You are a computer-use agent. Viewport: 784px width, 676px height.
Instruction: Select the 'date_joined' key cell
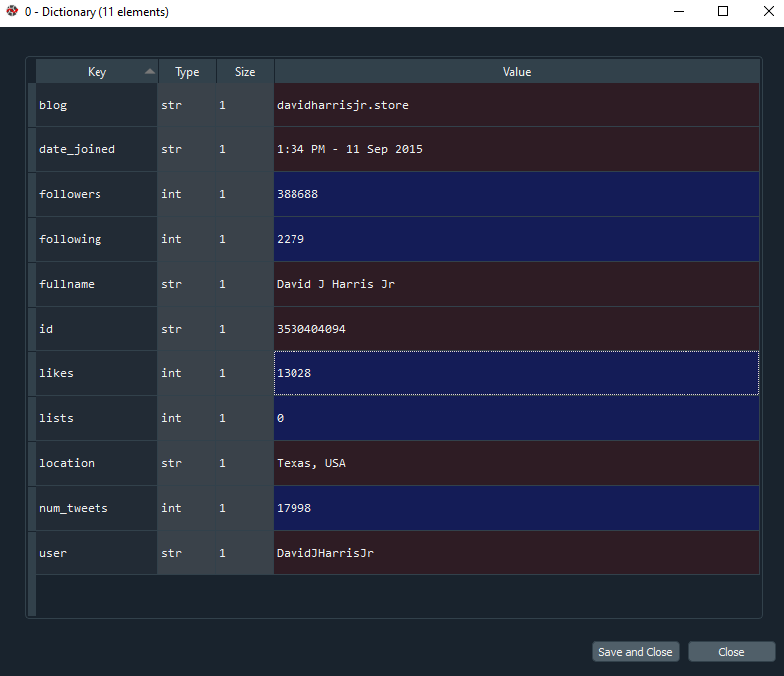[97, 149]
